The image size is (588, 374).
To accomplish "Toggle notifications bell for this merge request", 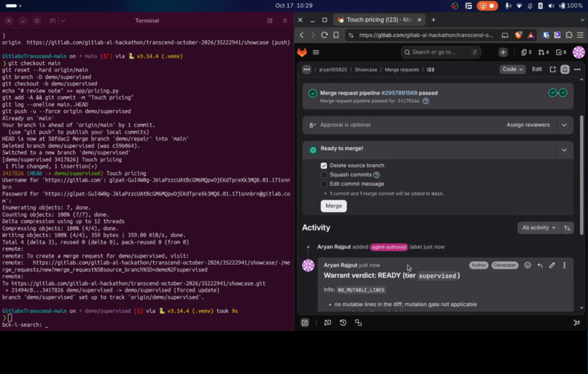I will (x=565, y=69).
